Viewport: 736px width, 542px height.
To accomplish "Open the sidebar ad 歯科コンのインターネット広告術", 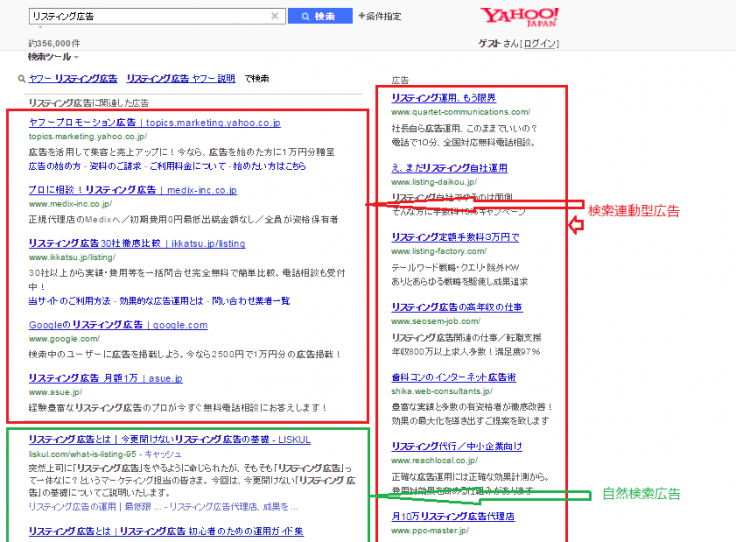I will pyautogui.click(x=453, y=377).
